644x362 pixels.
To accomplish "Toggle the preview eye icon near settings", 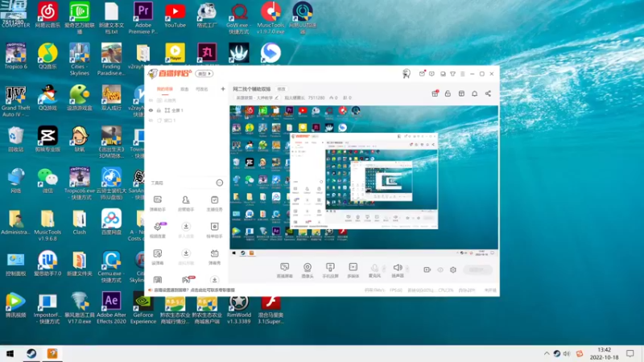I will 440,269.
